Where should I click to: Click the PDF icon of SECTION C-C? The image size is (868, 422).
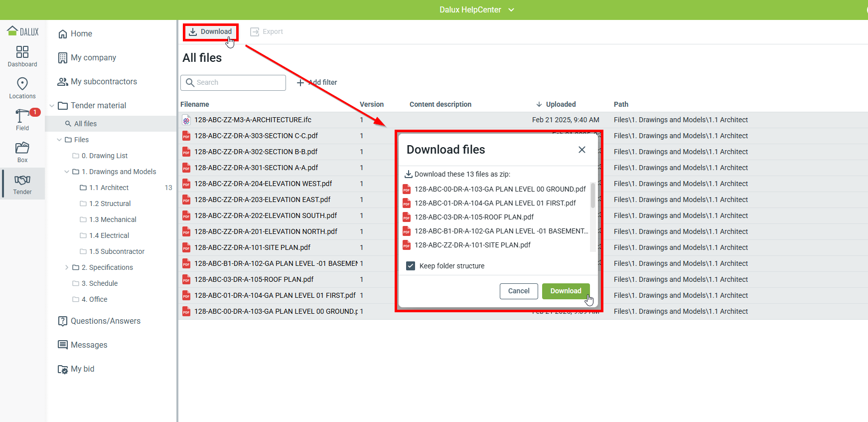(x=186, y=136)
